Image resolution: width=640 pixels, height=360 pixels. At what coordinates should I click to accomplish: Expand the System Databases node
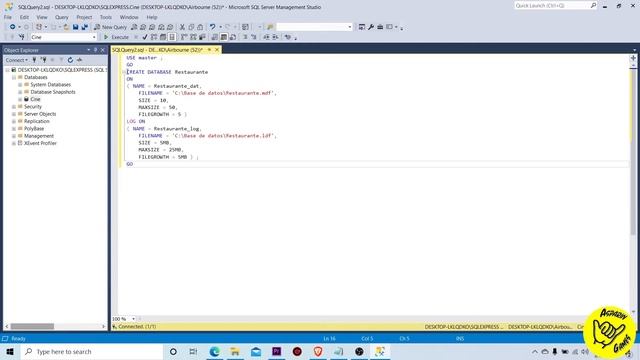(20, 84)
